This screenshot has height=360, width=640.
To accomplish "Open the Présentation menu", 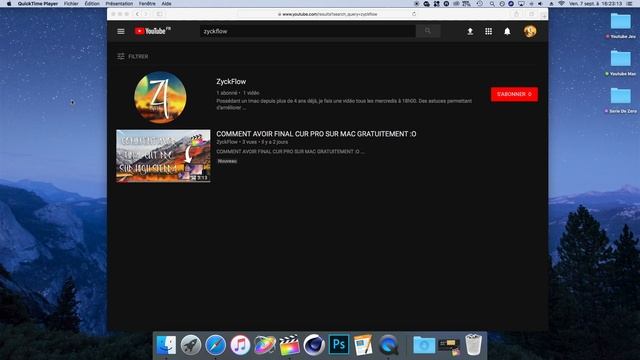I will (x=119, y=4).
